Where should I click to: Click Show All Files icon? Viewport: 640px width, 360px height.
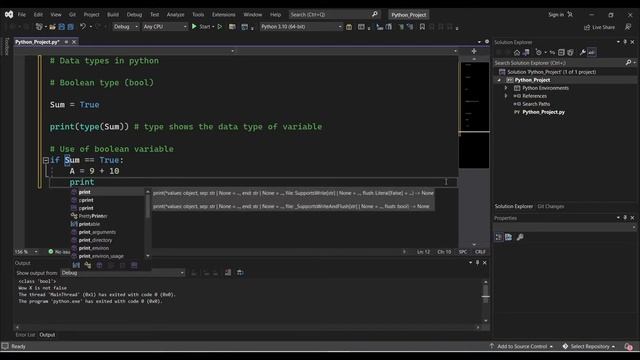pos(570,52)
